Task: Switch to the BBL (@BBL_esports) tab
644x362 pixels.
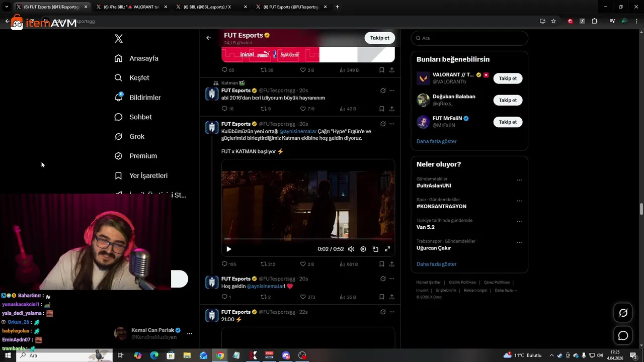Action: (x=211, y=7)
